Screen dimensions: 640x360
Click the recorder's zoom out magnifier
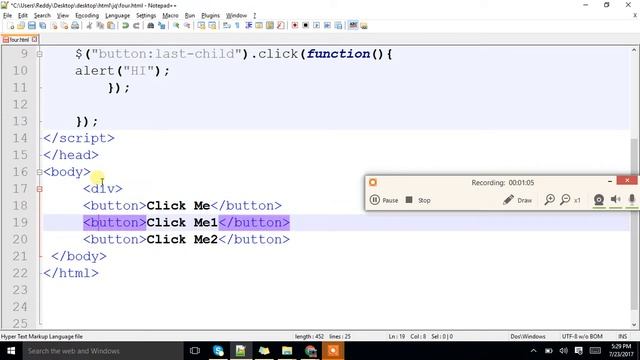(x=565, y=200)
